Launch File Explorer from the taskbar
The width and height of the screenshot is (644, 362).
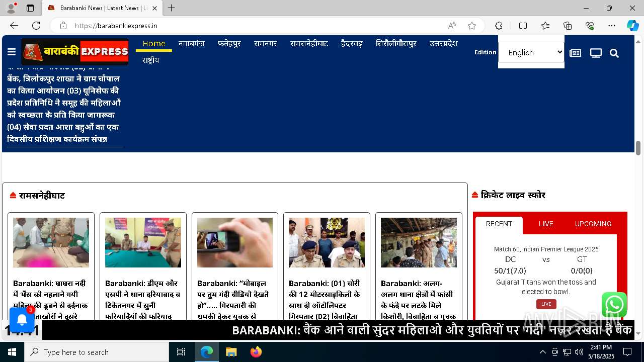[231, 352]
